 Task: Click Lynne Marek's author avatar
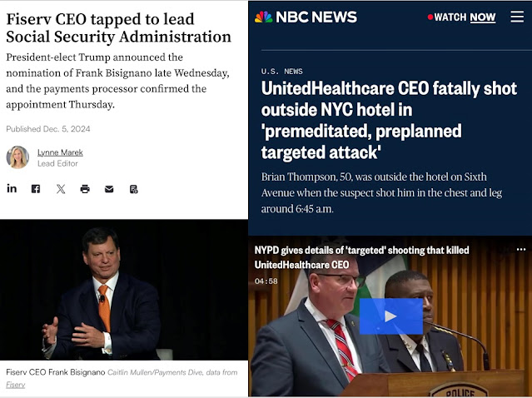[x=17, y=157]
